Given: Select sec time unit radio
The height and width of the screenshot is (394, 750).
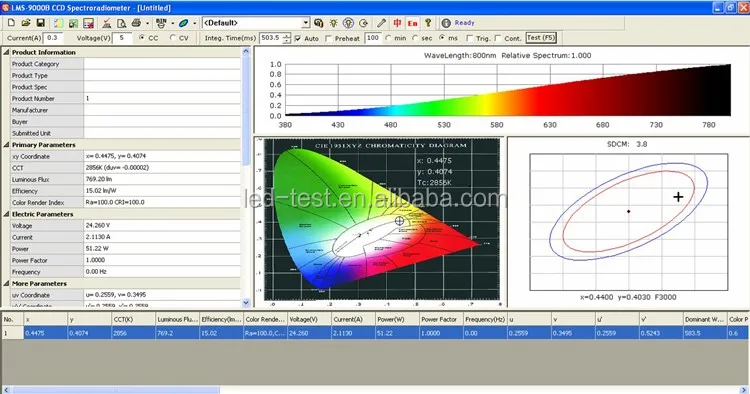Looking at the screenshot, I should tap(415, 38).
